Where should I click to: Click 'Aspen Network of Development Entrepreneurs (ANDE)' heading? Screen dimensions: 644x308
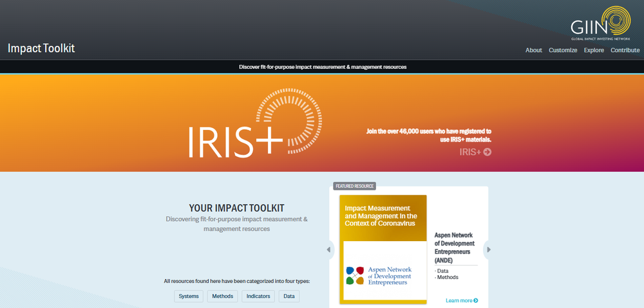tap(455, 248)
